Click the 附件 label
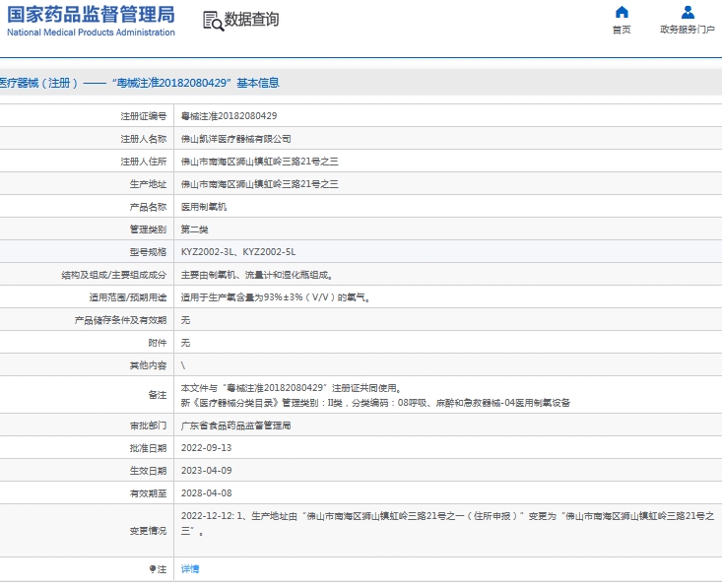The width and height of the screenshot is (722, 588). pos(158,343)
